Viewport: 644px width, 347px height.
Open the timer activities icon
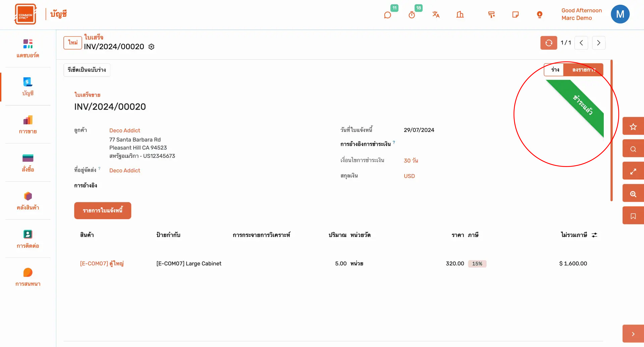click(x=412, y=15)
